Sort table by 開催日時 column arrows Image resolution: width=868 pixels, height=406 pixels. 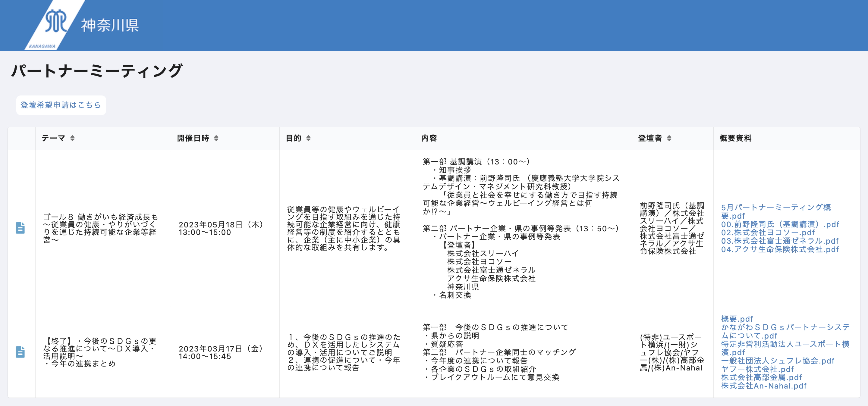point(216,138)
